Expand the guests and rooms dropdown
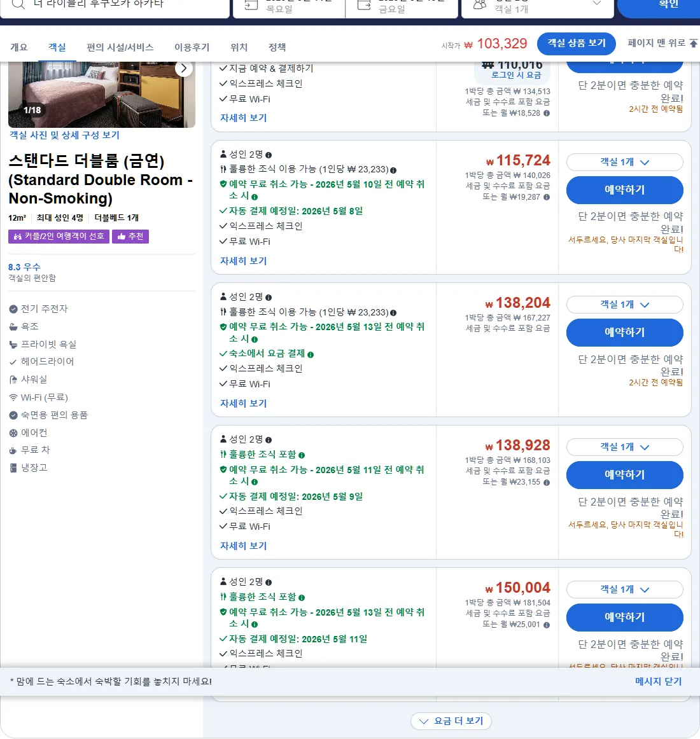The image size is (700, 739). pyautogui.click(x=597, y=3)
